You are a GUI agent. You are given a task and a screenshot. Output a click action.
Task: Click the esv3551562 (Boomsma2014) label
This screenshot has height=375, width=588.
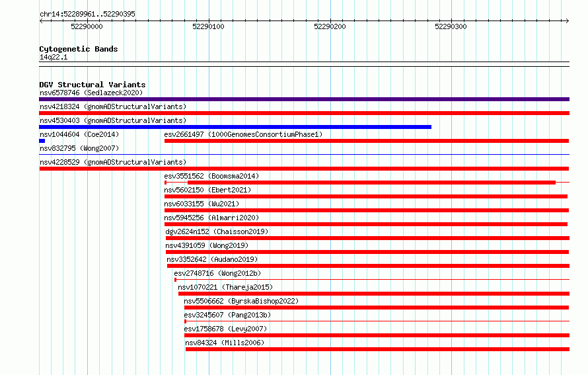[x=211, y=176]
